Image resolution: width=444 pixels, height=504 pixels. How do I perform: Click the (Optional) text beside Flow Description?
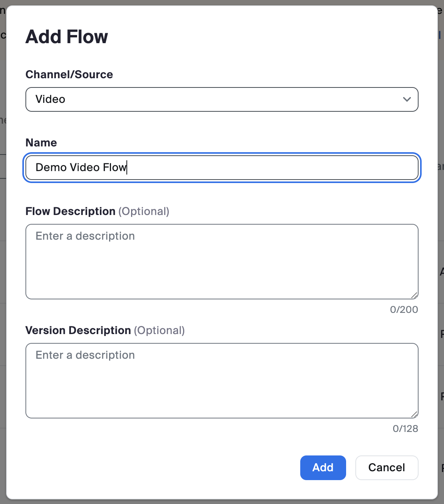click(x=144, y=211)
